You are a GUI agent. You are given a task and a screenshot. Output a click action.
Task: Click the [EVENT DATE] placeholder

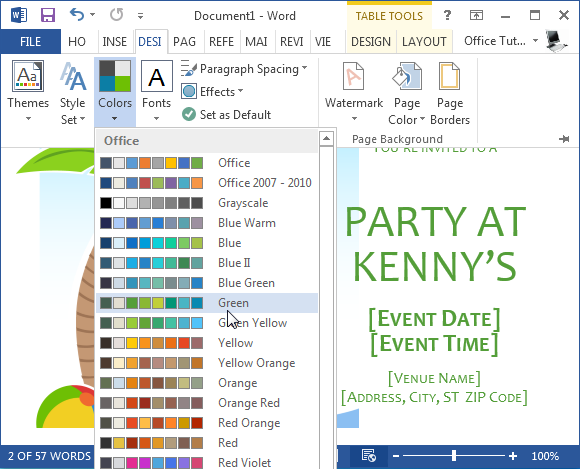[x=434, y=319]
